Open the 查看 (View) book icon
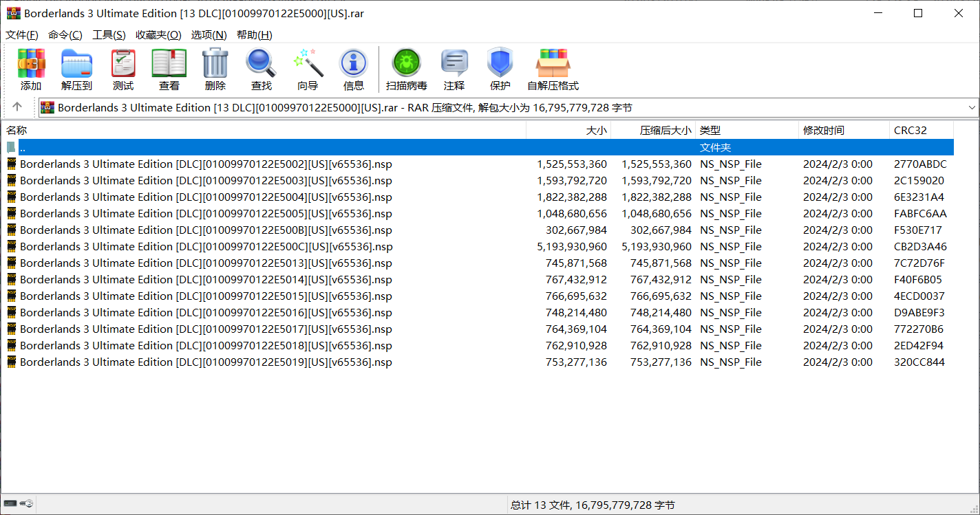This screenshot has height=515, width=980. [169, 63]
